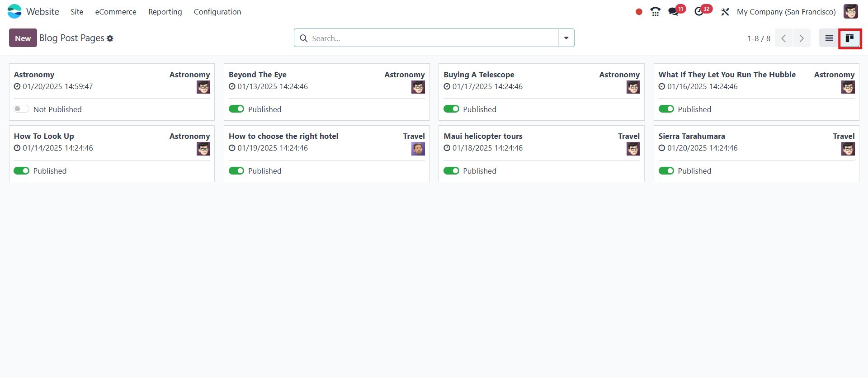Open the eCommerce menu
The height and width of the screenshot is (378, 868).
(x=116, y=12)
